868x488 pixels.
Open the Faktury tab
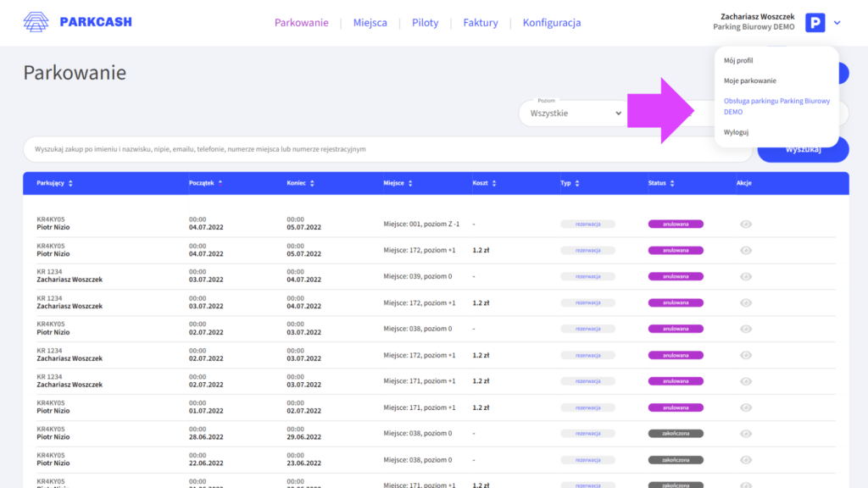coord(481,23)
